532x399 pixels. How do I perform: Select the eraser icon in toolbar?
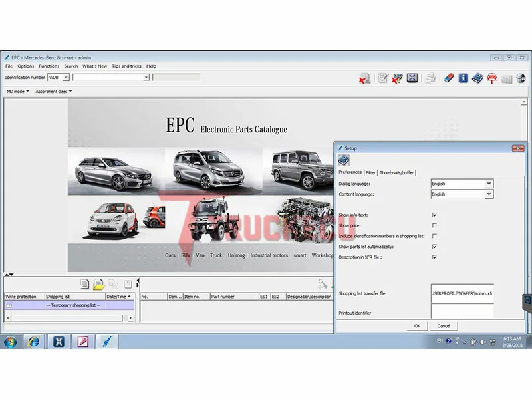click(x=448, y=78)
